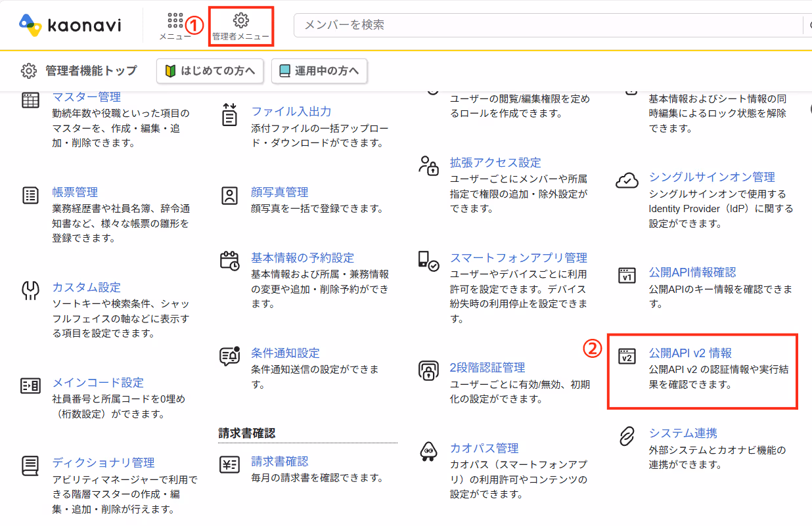
Task: Click the 請求書確認 section heading
Action: (x=246, y=433)
